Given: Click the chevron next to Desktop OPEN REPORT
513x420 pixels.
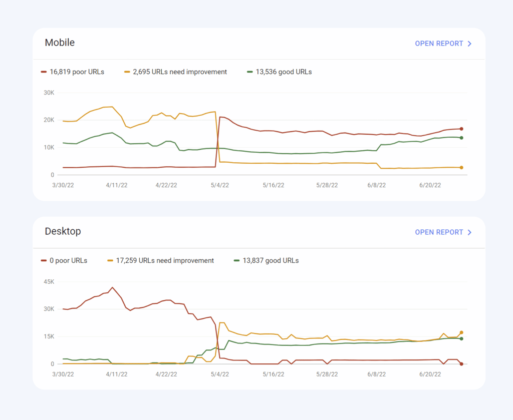Looking at the screenshot, I should click(x=469, y=232).
